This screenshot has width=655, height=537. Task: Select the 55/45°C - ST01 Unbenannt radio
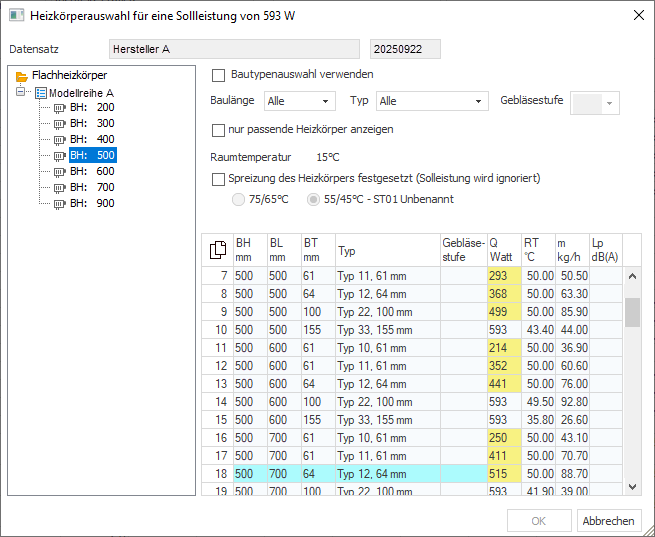(x=313, y=200)
